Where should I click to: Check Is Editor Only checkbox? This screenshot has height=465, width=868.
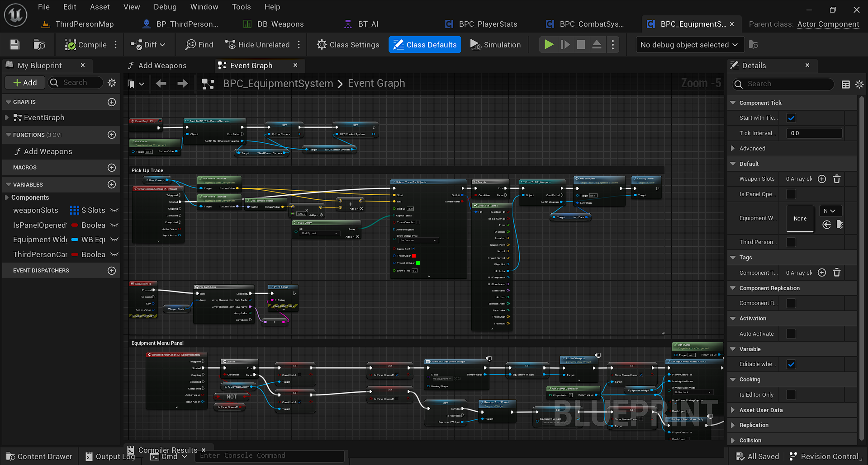click(x=791, y=395)
